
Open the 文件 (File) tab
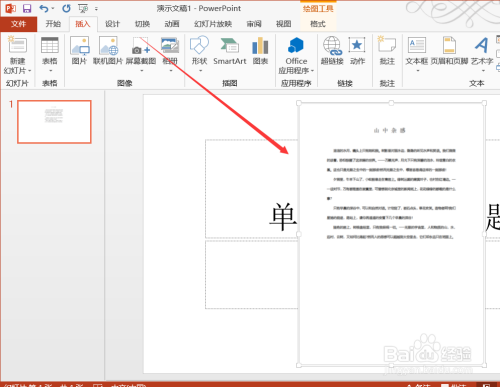(x=18, y=24)
